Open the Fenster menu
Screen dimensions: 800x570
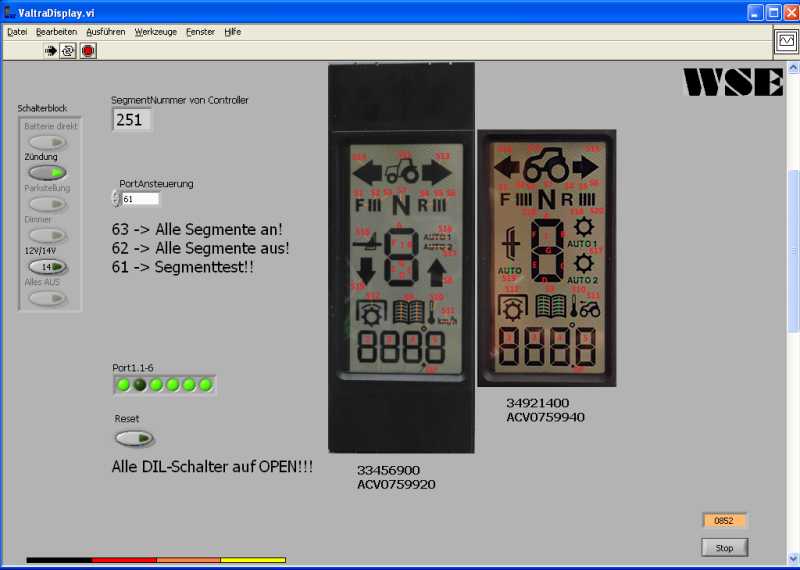pos(200,32)
